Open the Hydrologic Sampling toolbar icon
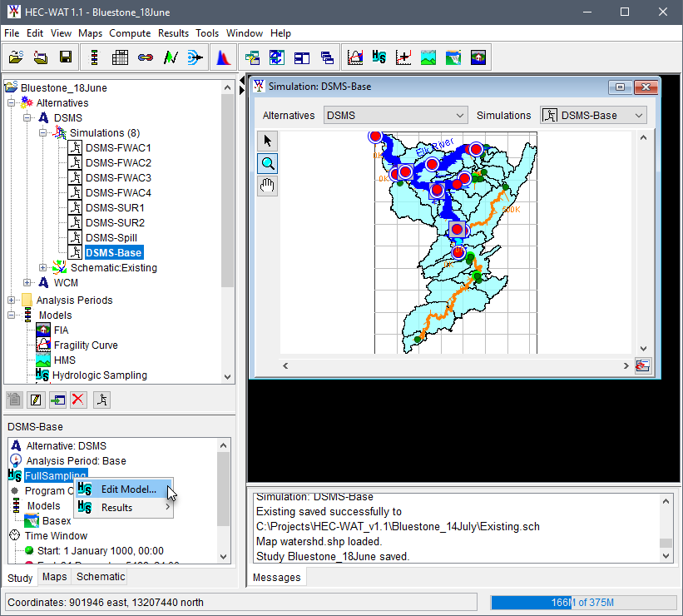683x616 pixels. point(379,57)
